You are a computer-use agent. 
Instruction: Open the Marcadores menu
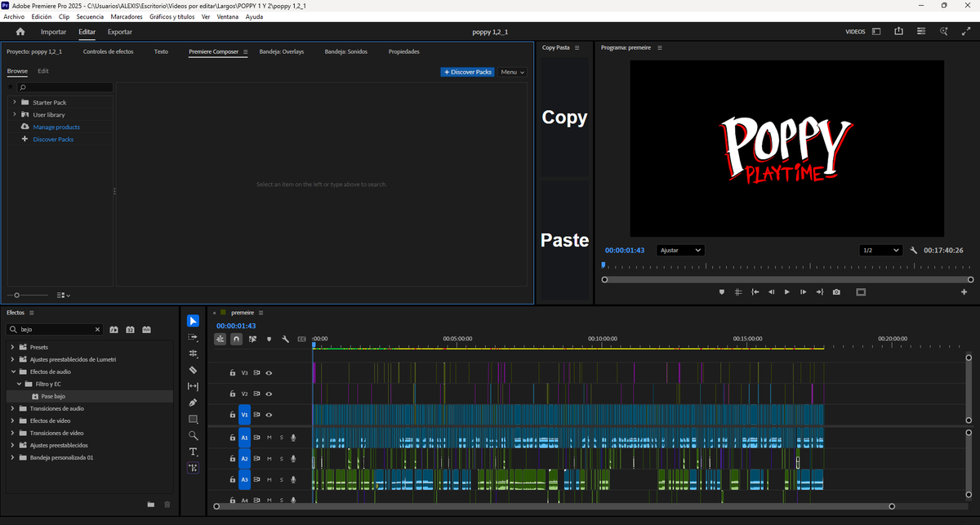coord(127,16)
